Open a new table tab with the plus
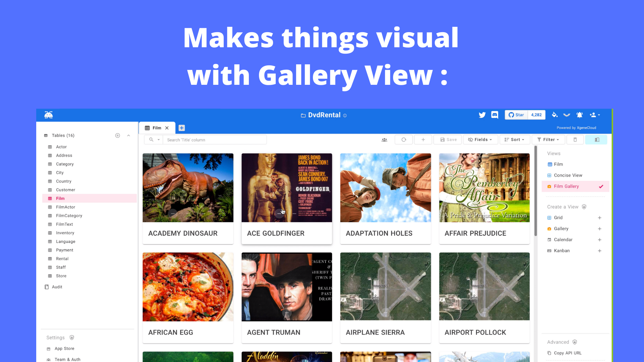This screenshot has height=362, width=644. pos(181,128)
